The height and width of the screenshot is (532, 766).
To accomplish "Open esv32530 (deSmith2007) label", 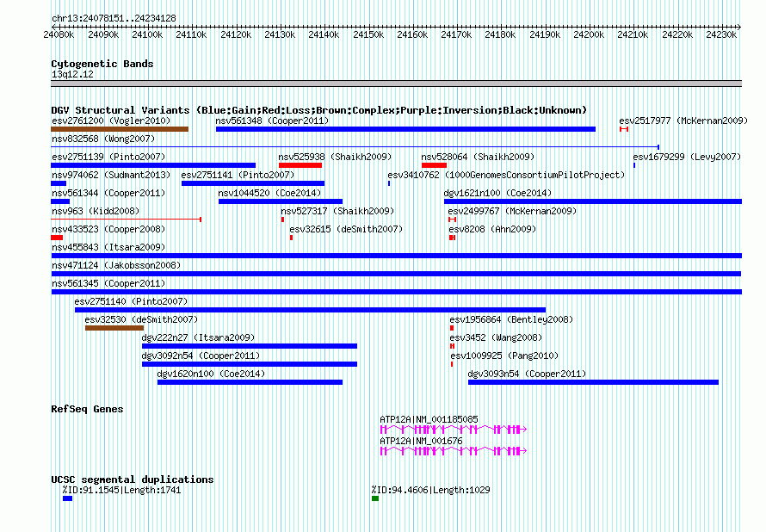I will coord(141,319).
